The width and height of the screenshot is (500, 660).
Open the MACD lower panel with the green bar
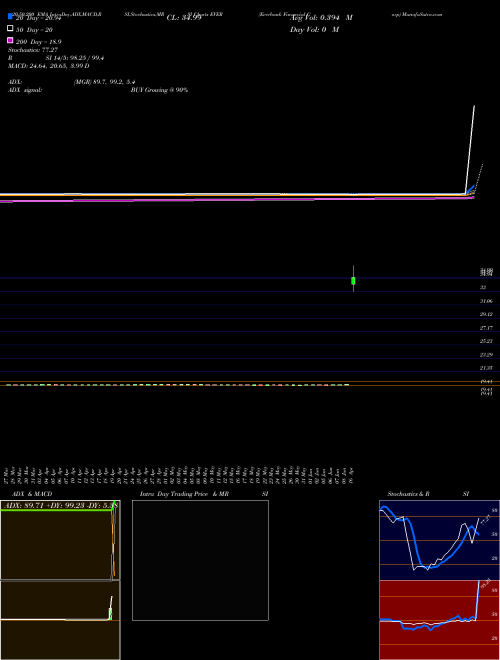[60, 620]
